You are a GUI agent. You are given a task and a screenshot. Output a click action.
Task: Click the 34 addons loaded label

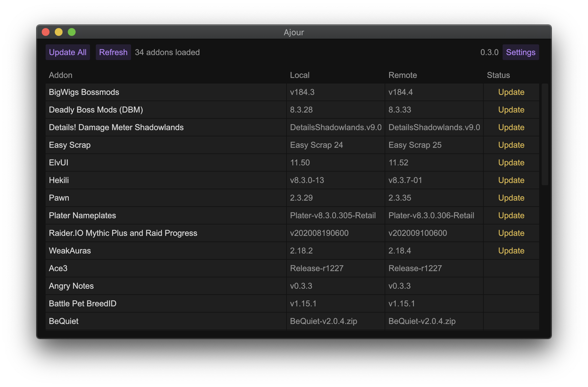167,52
